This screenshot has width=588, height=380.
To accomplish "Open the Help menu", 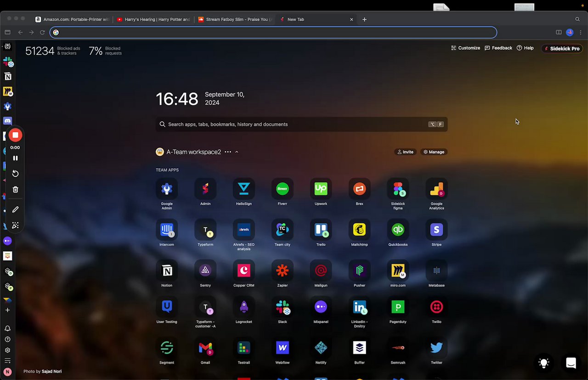I will pos(525,48).
